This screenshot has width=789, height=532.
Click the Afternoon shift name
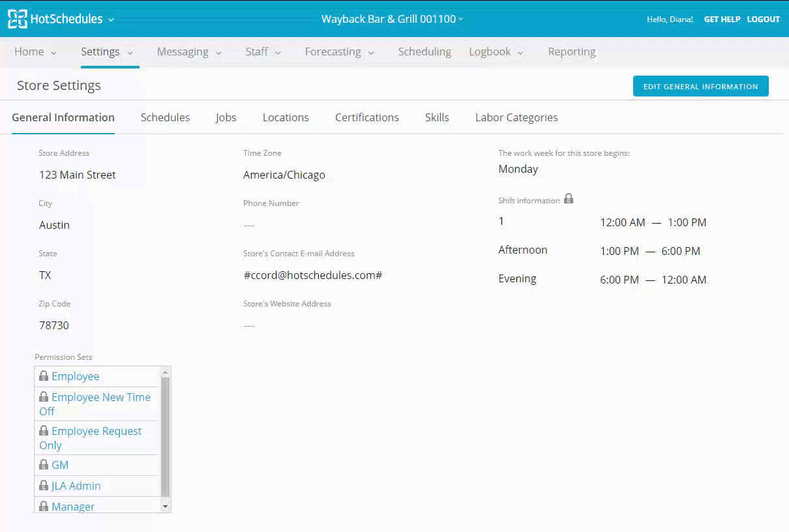523,250
